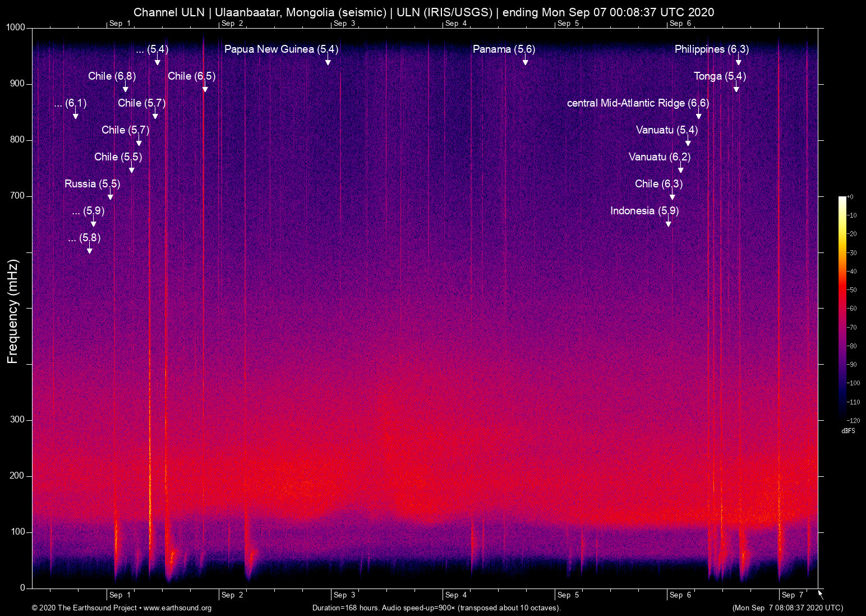Screen dimensions: 866x616
Task: Select the Chile (6.5) annotation
Action: coord(191,76)
